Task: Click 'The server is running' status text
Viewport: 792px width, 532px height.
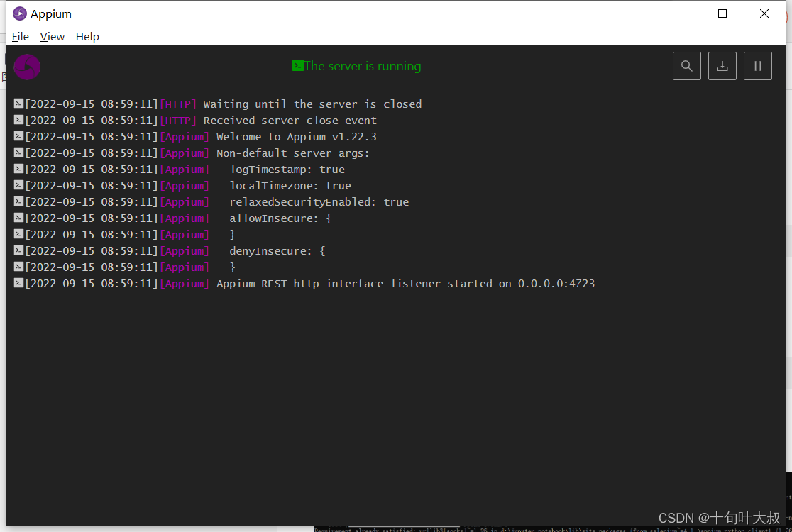Action: pos(362,66)
